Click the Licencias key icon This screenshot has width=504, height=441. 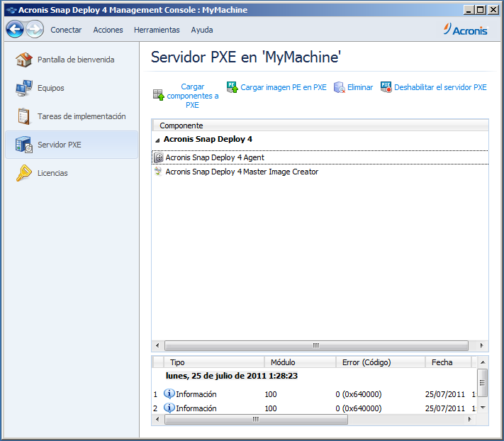(24, 173)
